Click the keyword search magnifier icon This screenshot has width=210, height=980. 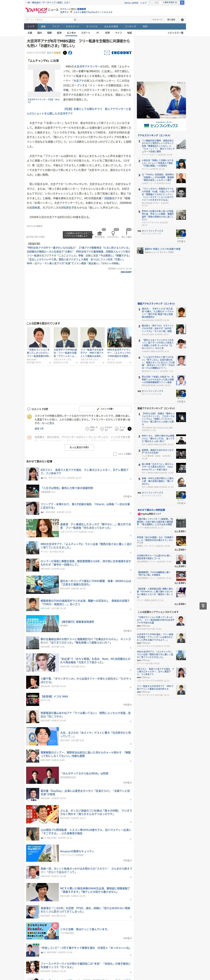(75, 19)
